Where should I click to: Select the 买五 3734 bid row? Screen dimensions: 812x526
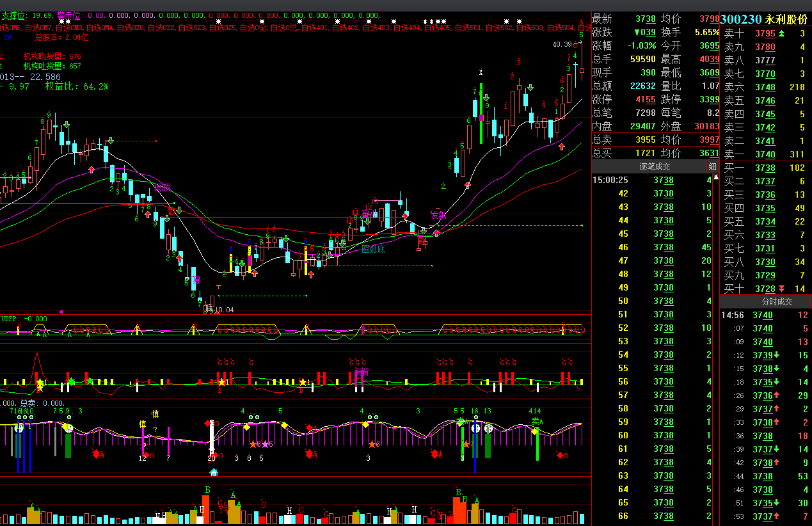click(x=766, y=221)
